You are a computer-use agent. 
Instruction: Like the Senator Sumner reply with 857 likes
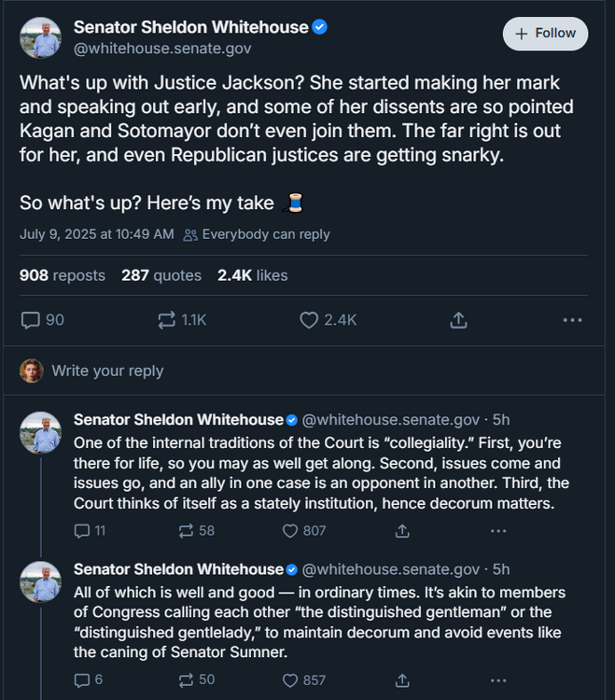point(290,680)
